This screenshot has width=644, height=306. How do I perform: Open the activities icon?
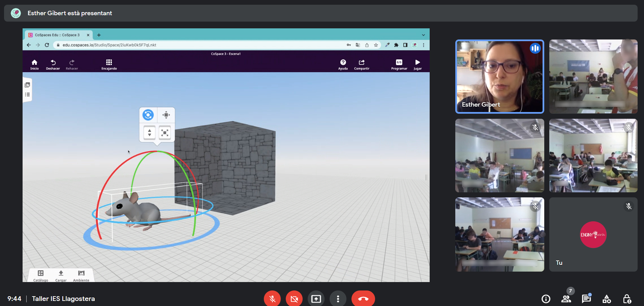[607, 299]
